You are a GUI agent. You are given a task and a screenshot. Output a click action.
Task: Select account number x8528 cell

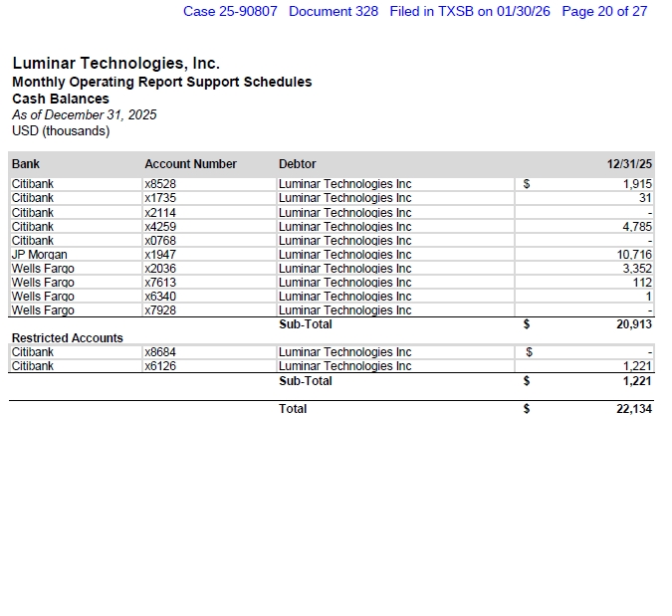160,184
